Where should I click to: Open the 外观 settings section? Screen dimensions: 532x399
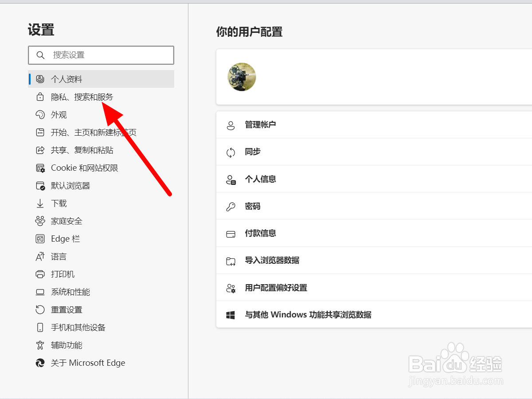pos(101,115)
